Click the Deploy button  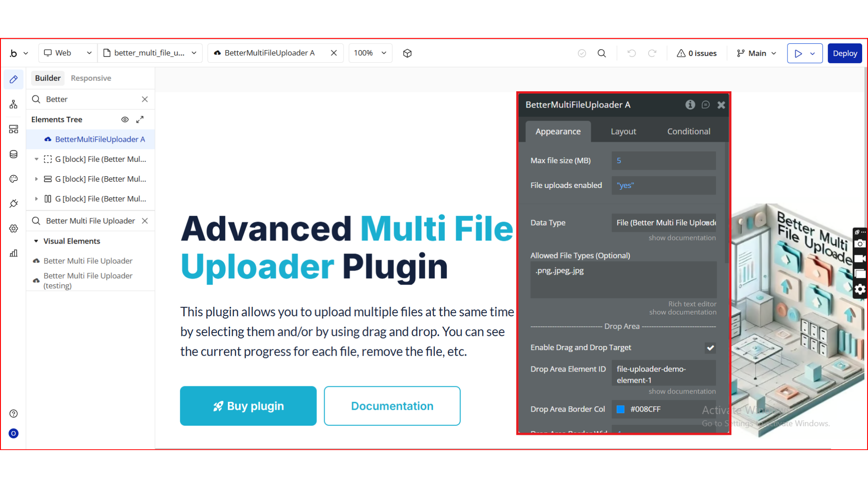tap(844, 53)
